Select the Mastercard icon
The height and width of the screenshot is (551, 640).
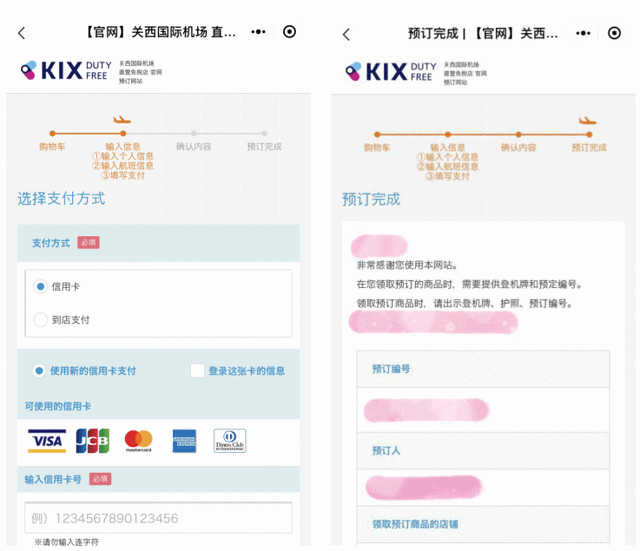pyautogui.click(x=138, y=440)
